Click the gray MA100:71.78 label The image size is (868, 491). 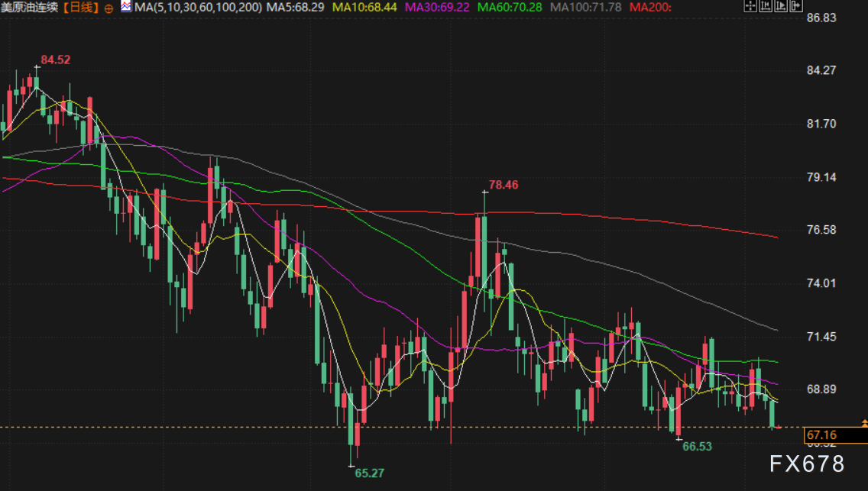coord(585,8)
